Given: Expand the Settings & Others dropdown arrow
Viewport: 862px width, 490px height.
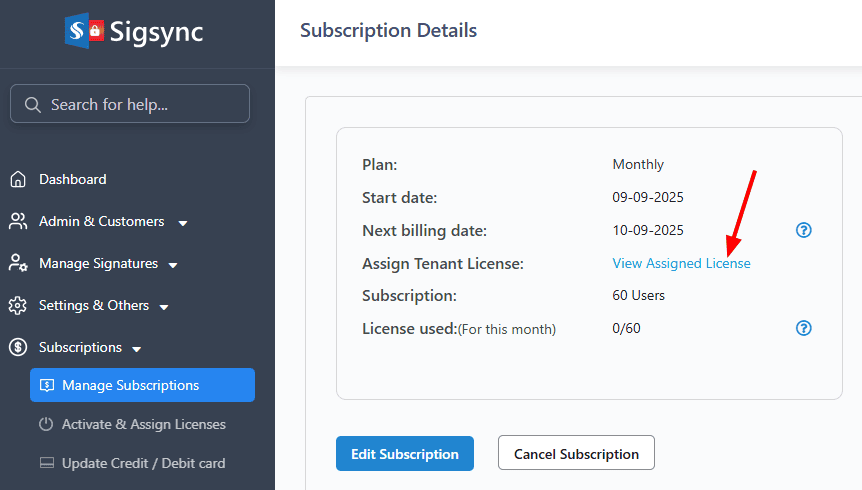Looking at the screenshot, I should [164, 307].
